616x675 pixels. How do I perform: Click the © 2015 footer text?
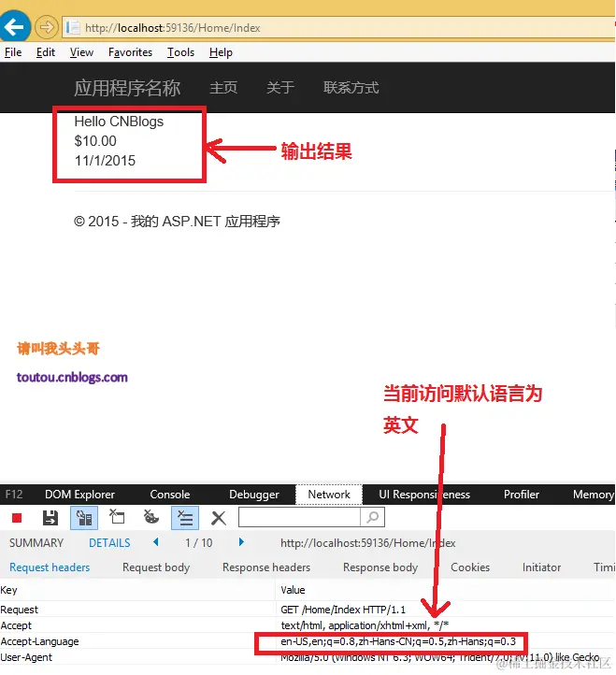coord(177,222)
